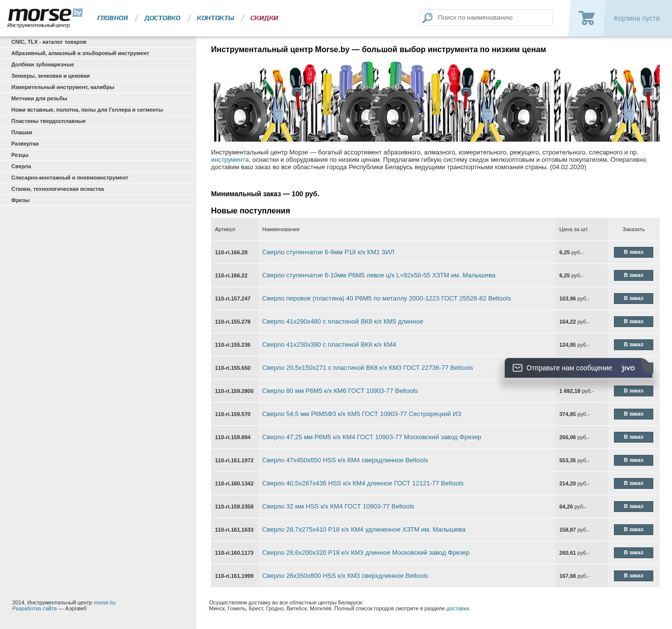Image resolution: width=672 pixels, height=629 pixels.
Task: Add item 110-ri.166.22 to order
Action: pyautogui.click(x=634, y=275)
